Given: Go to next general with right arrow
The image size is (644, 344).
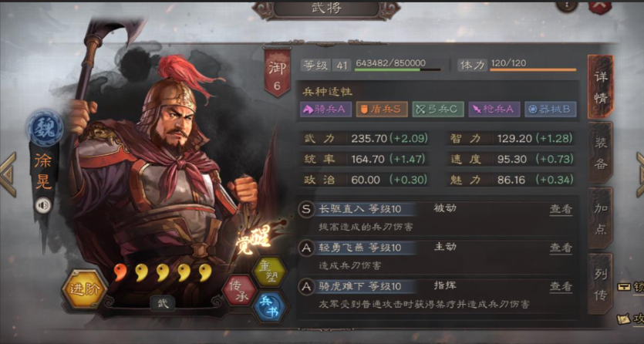Looking at the screenshot, I should [639, 174].
